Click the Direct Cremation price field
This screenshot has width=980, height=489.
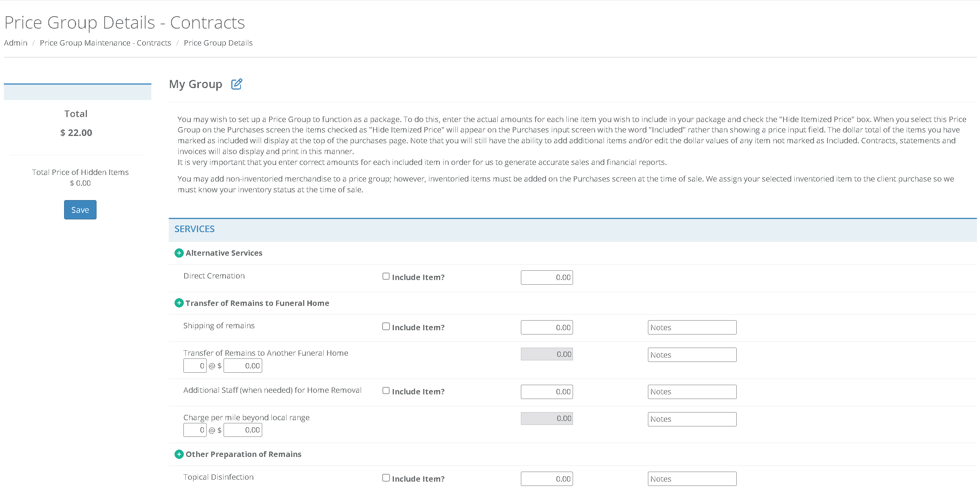pyautogui.click(x=546, y=277)
